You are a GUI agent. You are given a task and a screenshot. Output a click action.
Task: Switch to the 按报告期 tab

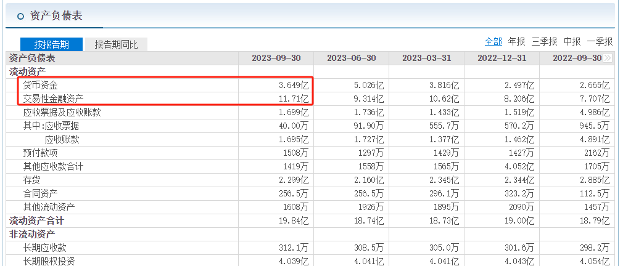coord(51,44)
